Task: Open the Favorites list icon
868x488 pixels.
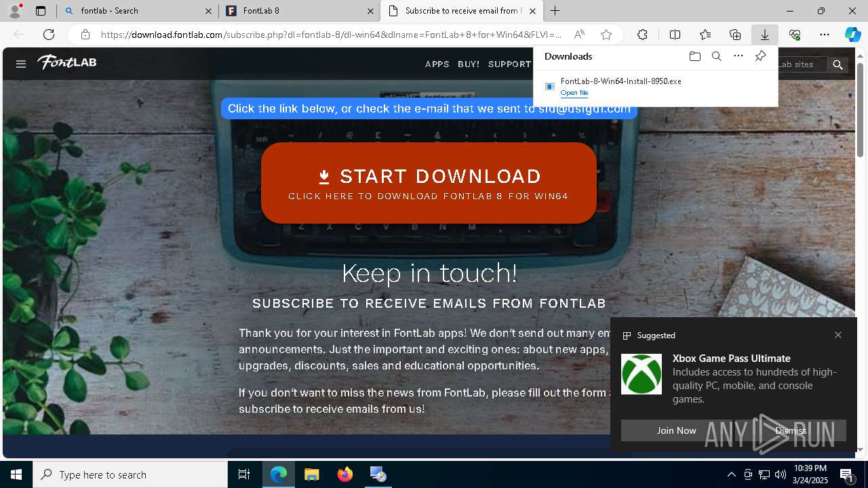Action: [x=705, y=35]
